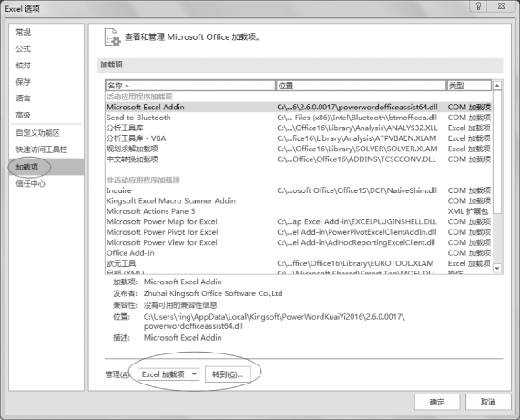Click the help question mark button
The height and width of the screenshot is (420, 520).
pos(478,6)
